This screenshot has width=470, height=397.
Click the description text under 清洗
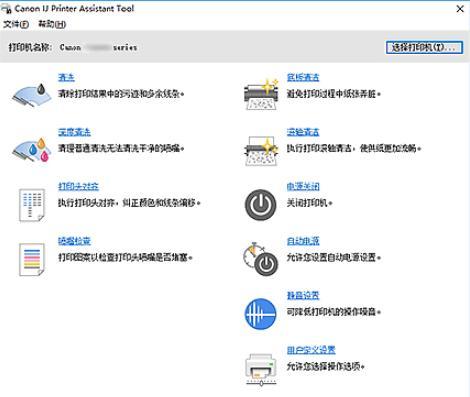point(121,94)
